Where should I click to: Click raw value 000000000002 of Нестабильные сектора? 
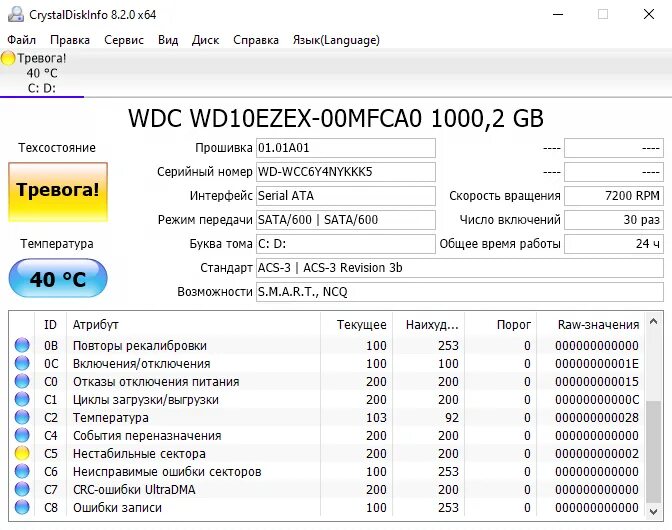click(597, 453)
